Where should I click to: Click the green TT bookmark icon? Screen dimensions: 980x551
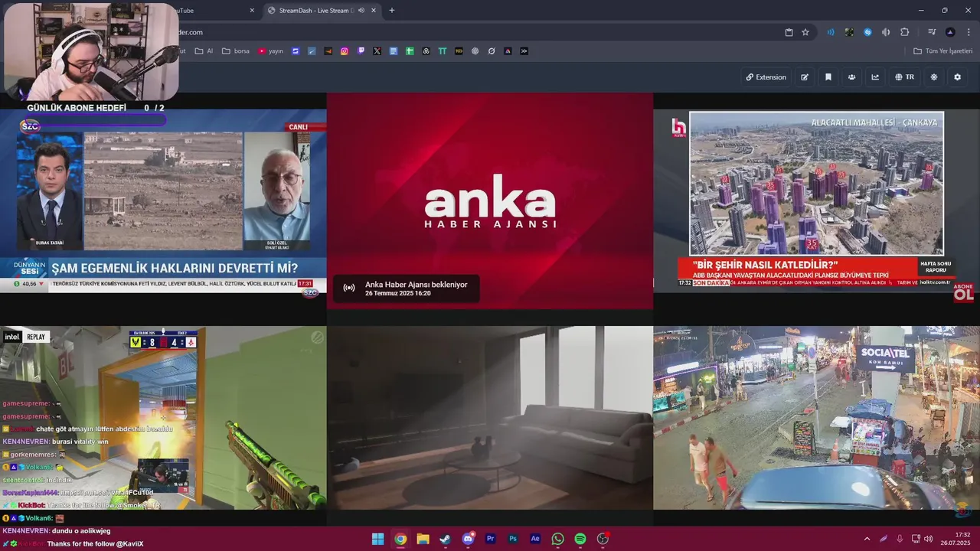click(x=443, y=51)
